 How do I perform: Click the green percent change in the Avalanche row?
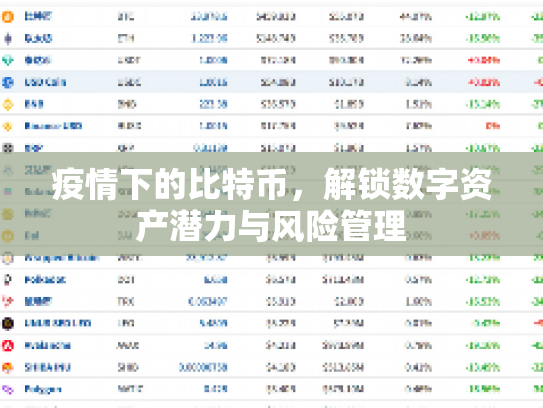[483, 346]
